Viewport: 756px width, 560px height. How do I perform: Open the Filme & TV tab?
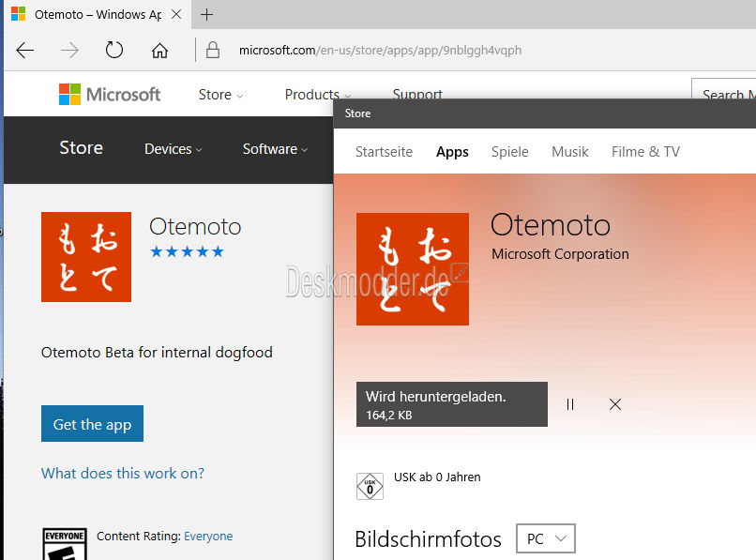click(645, 152)
